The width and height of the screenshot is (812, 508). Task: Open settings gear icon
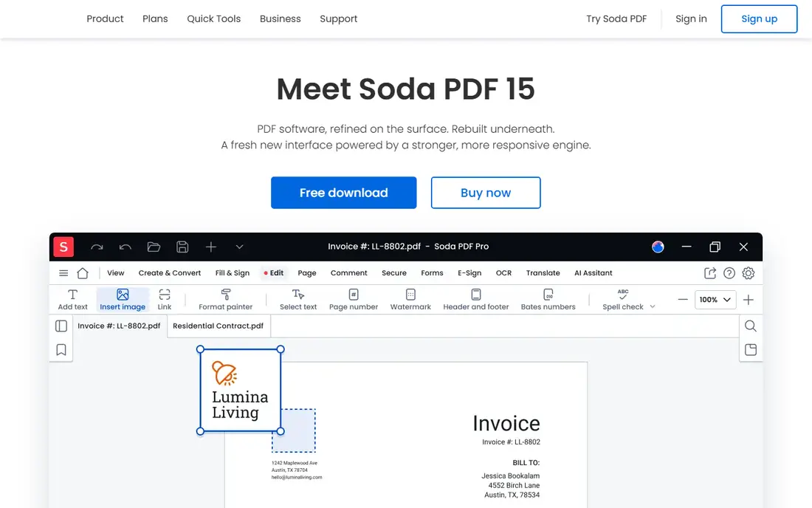click(749, 273)
